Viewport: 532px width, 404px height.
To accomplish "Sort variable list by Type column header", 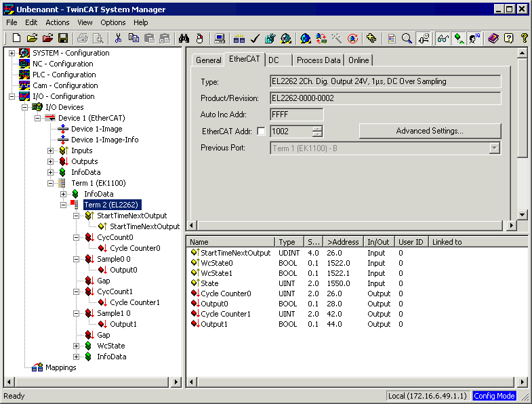I will pyautogui.click(x=289, y=242).
